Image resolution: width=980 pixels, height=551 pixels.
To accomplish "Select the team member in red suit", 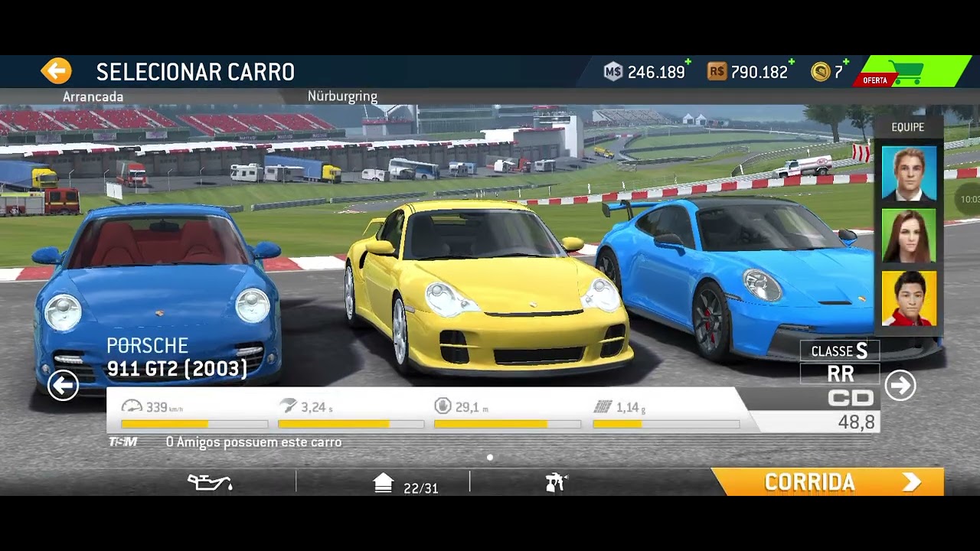I will 909,298.
